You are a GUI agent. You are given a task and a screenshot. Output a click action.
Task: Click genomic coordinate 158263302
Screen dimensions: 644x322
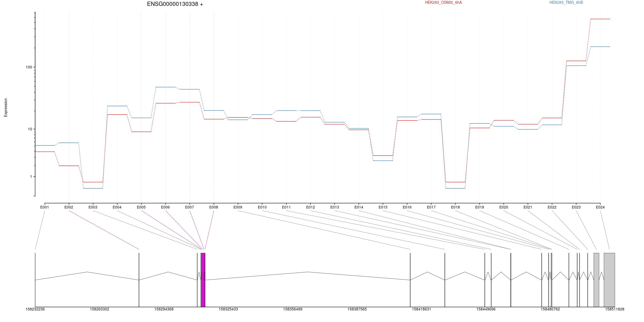(100, 309)
